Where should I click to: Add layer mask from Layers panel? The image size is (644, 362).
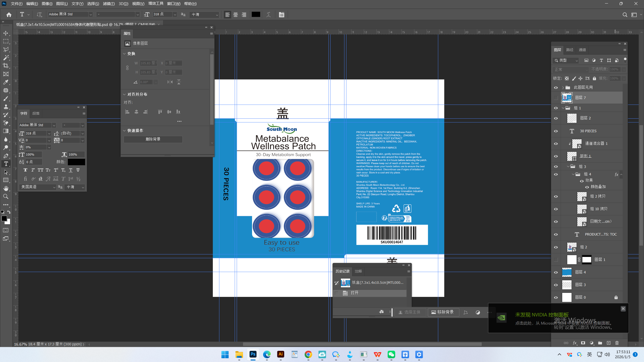[x=583, y=343]
